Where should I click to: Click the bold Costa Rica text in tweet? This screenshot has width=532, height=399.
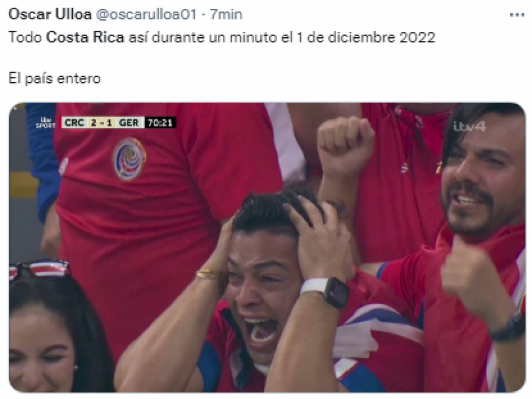85,37
